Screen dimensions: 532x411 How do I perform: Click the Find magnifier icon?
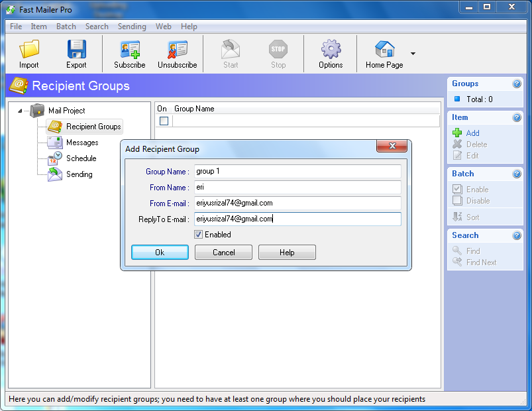click(457, 251)
